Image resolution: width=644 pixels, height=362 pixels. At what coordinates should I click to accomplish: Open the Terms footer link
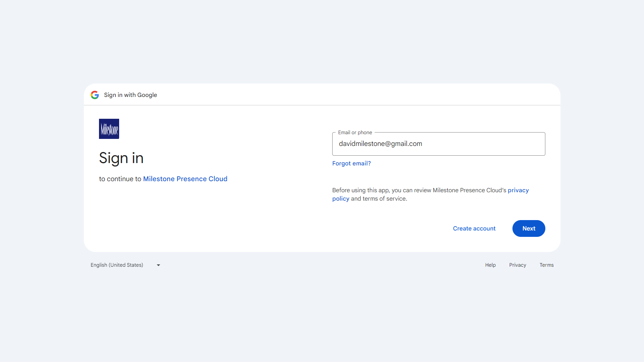pyautogui.click(x=547, y=265)
